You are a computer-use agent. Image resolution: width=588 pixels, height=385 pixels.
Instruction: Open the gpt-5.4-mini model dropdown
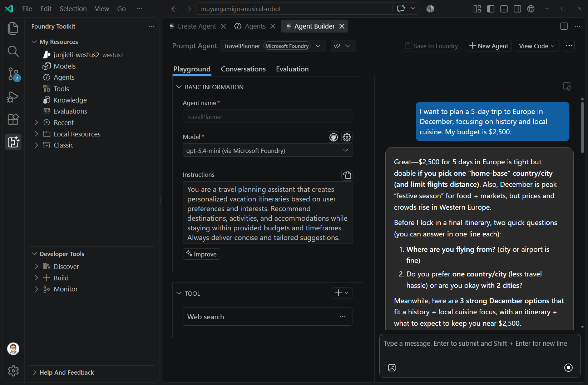click(x=267, y=150)
